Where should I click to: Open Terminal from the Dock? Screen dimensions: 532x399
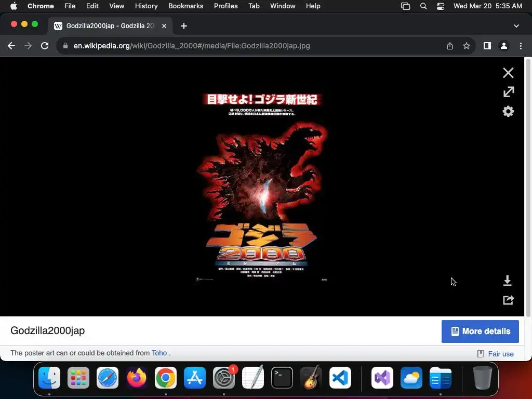(282, 378)
